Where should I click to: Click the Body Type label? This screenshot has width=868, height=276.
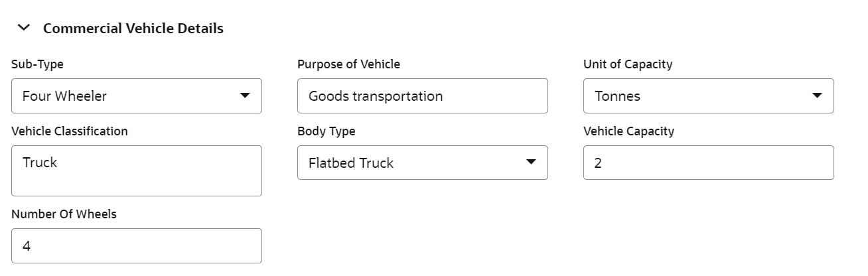point(326,131)
